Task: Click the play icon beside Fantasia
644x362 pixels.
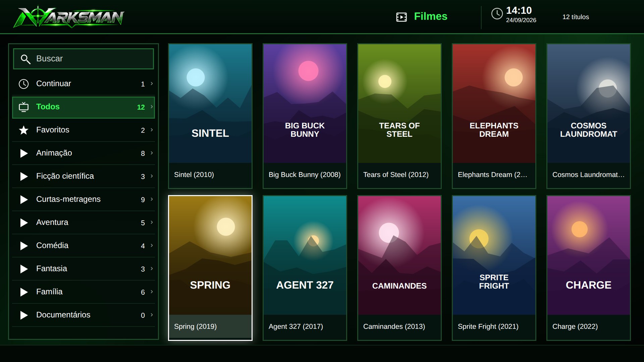Action: click(x=24, y=269)
